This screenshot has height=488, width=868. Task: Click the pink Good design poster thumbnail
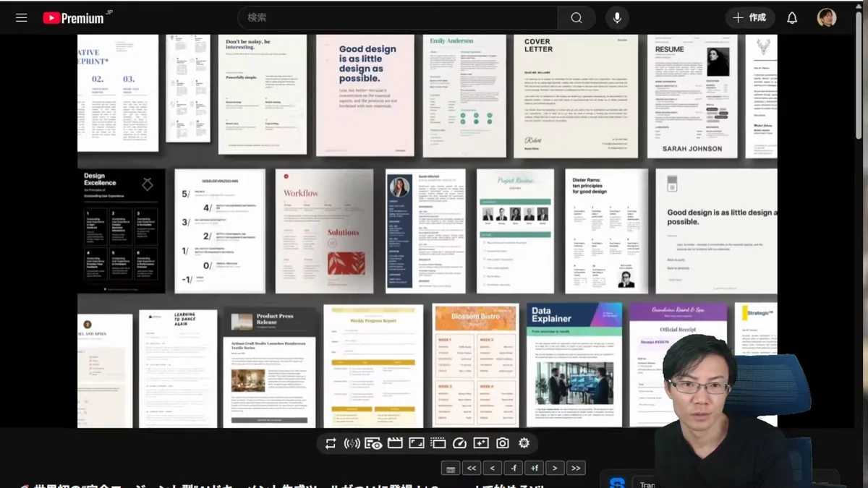365,95
